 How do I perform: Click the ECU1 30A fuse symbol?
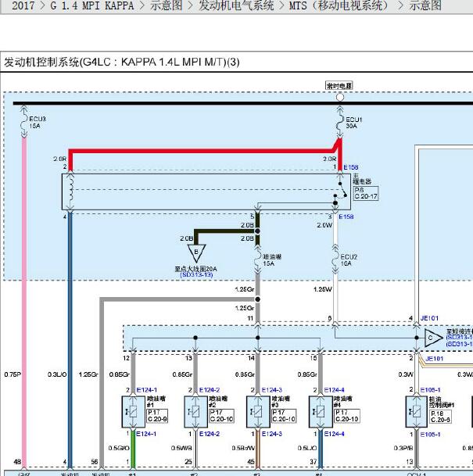pos(340,123)
